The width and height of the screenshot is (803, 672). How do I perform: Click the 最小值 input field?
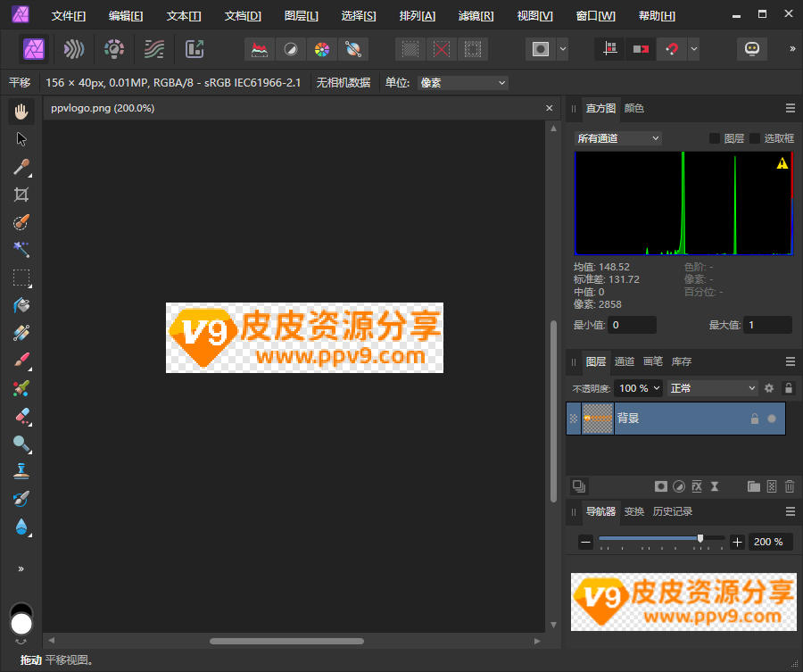(632, 325)
